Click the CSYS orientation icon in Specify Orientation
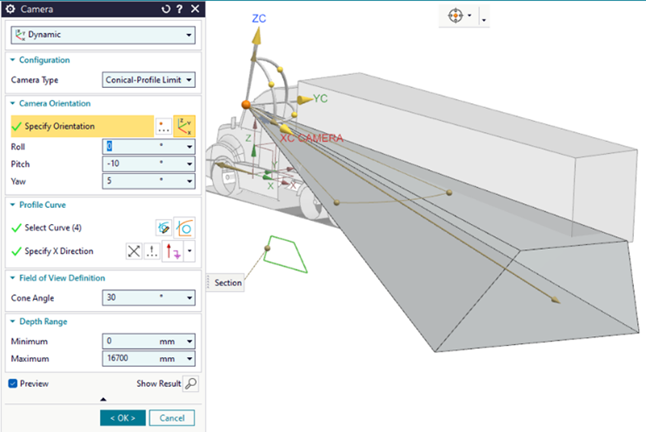Screen dimensions: 646x432 (184, 126)
